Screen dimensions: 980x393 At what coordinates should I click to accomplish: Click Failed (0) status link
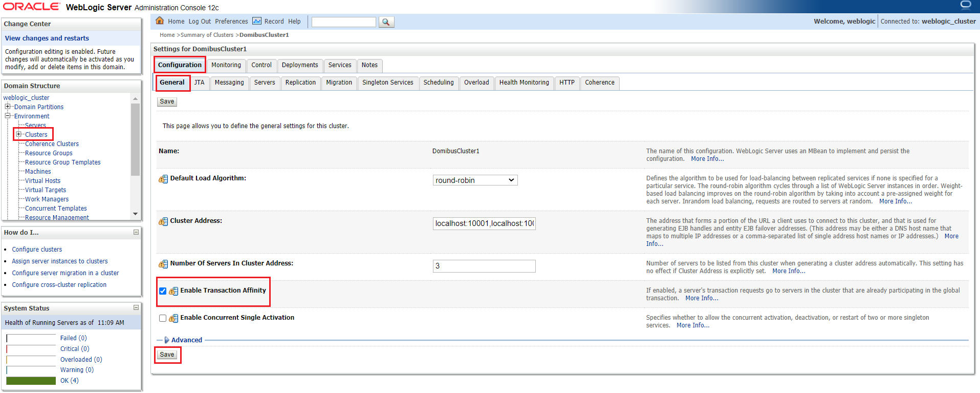point(74,338)
